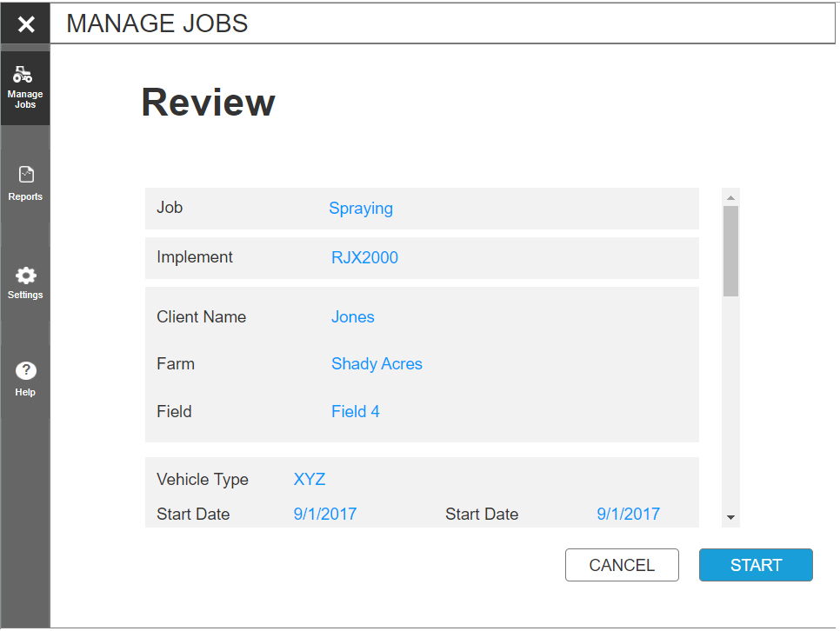Click the scroll up arrow of review list
The width and height of the screenshot is (840, 631).
[x=730, y=196]
